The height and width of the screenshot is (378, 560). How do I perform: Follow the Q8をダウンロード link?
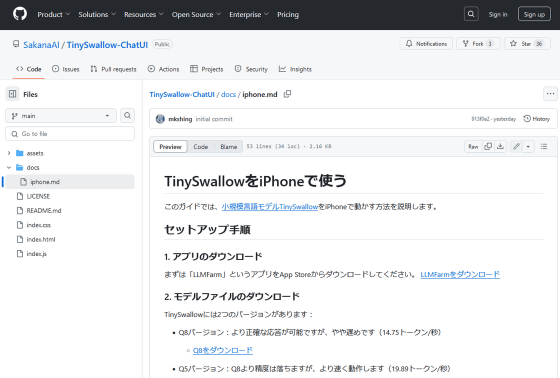(223, 350)
